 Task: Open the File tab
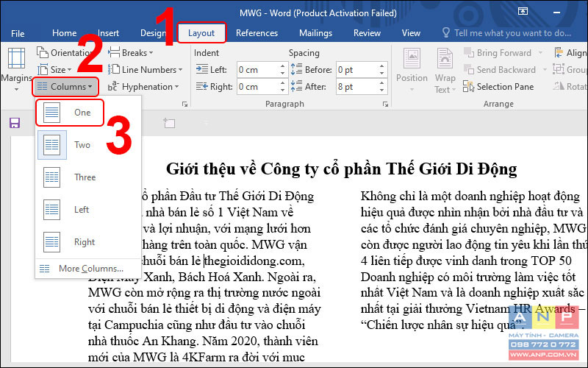point(18,33)
